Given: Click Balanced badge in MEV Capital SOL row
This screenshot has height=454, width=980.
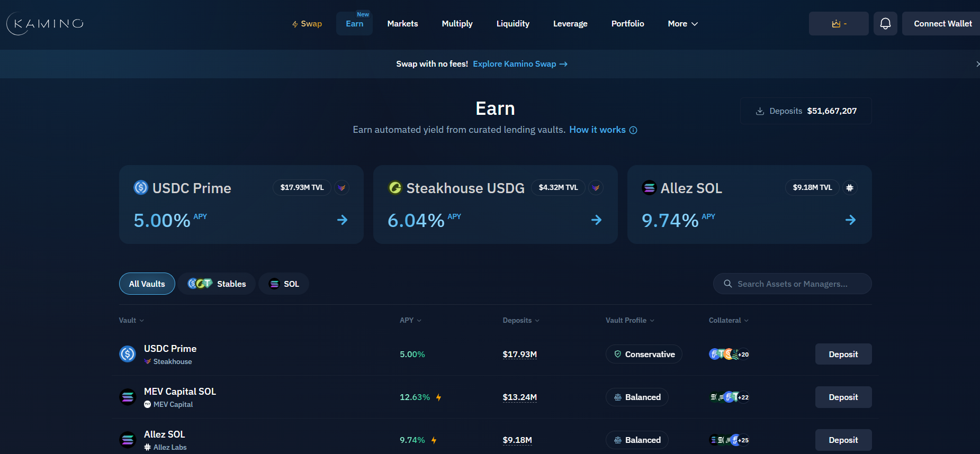Looking at the screenshot, I should 637,397.
